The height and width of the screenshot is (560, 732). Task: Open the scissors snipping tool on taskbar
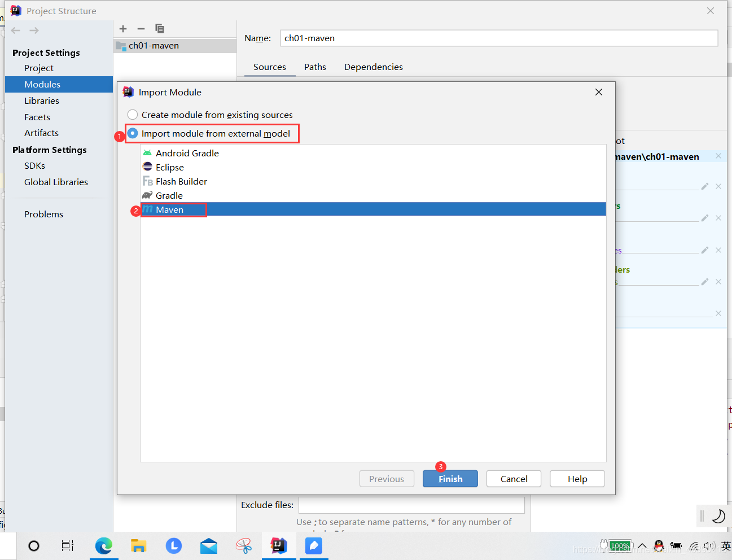point(244,546)
